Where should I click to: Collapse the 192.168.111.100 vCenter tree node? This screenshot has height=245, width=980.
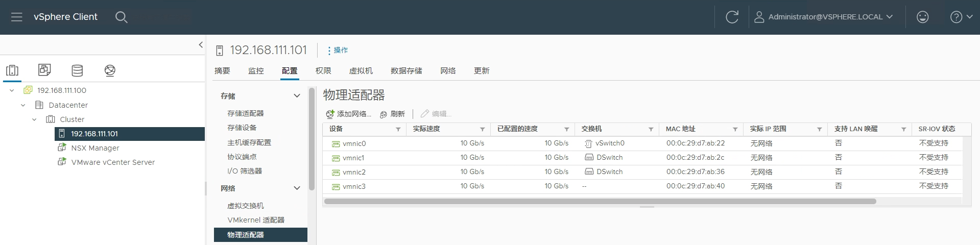click(x=12, y=90)
